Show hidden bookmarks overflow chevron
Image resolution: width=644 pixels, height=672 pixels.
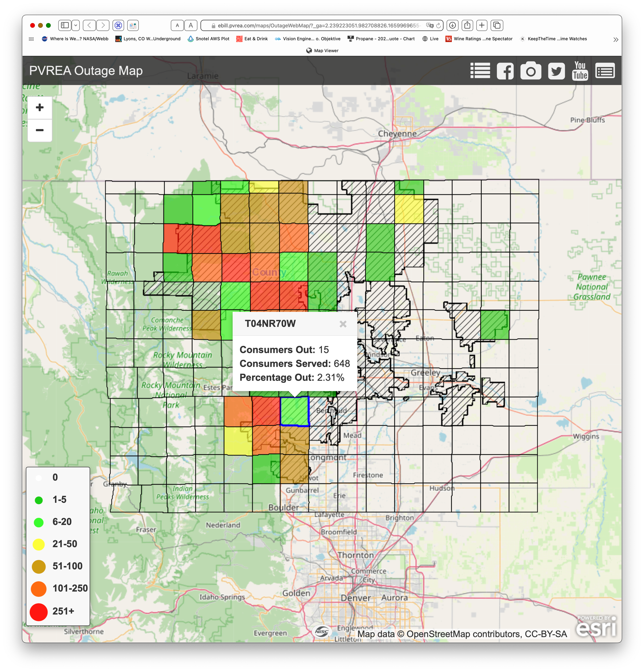tap(615, 39)
